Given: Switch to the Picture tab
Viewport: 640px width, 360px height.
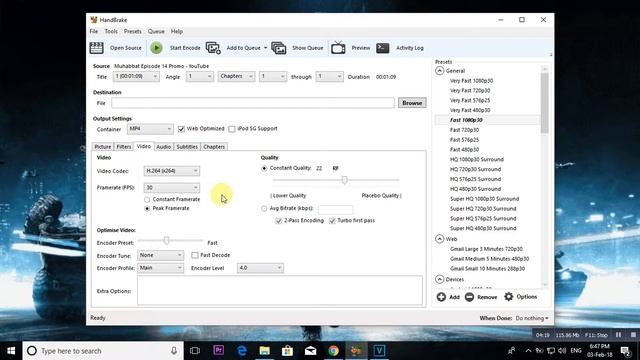Looking at the screenshot, I should click(102, 147).
